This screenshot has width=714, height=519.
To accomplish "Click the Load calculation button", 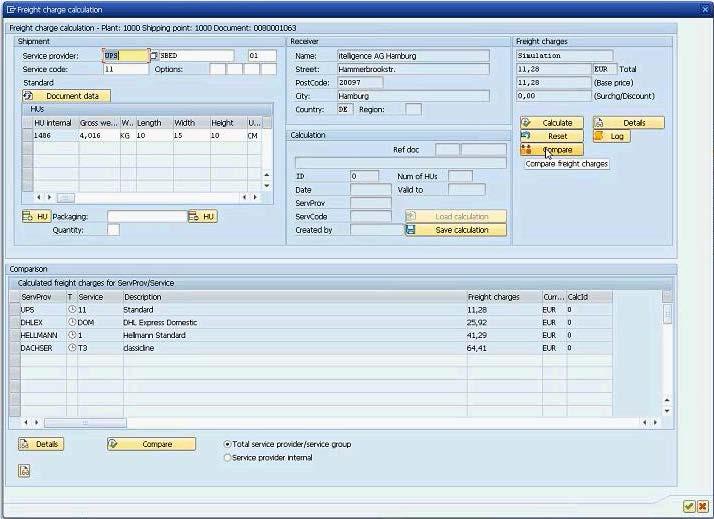I will point(456,217).
